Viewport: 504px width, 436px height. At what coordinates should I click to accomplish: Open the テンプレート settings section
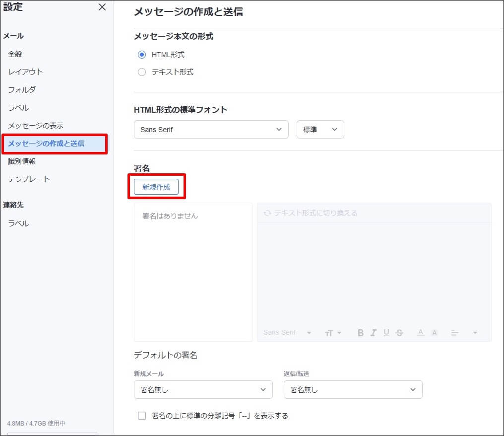[29, 179]
